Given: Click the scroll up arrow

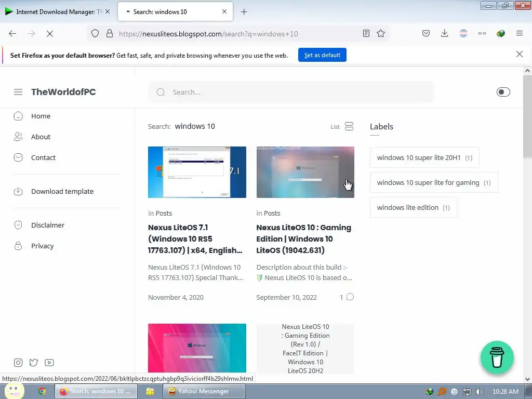Looking at the screenshot, I should tap(527, 71).
